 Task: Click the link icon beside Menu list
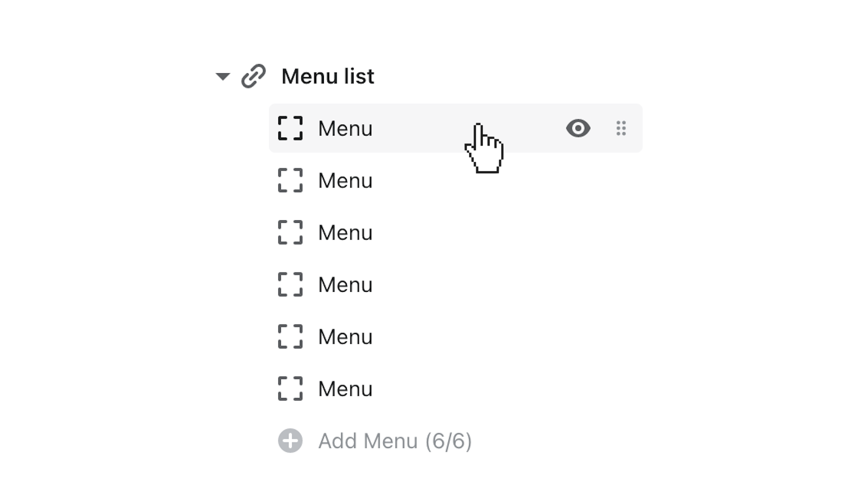(x=253, y=76)
